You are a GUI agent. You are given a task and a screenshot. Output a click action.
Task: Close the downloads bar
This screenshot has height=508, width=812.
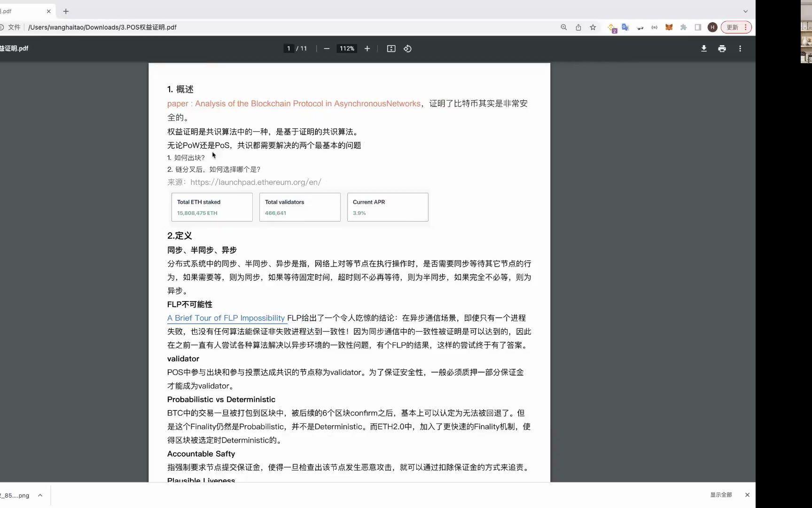(747, 495)
